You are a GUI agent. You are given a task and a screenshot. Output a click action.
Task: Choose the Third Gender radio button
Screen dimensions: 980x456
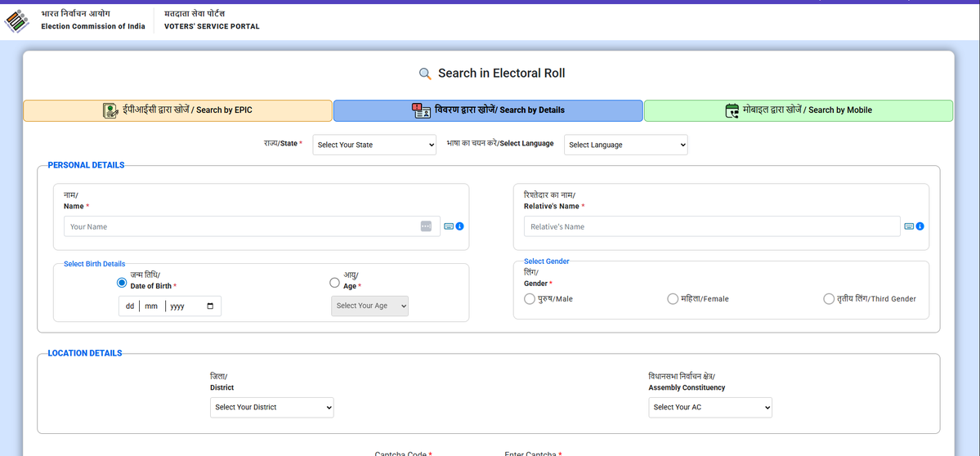[x=829, y=298]
